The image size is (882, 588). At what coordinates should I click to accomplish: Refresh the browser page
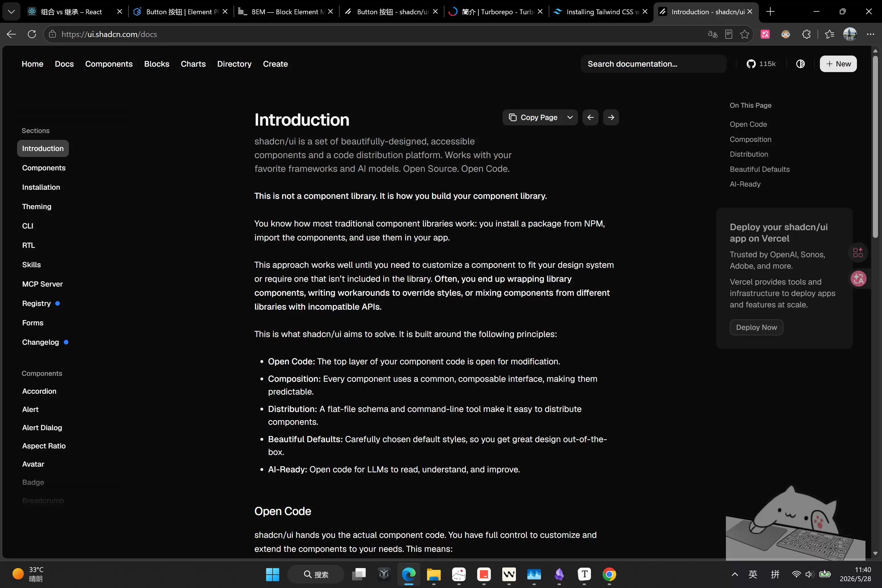pos(32,34)
